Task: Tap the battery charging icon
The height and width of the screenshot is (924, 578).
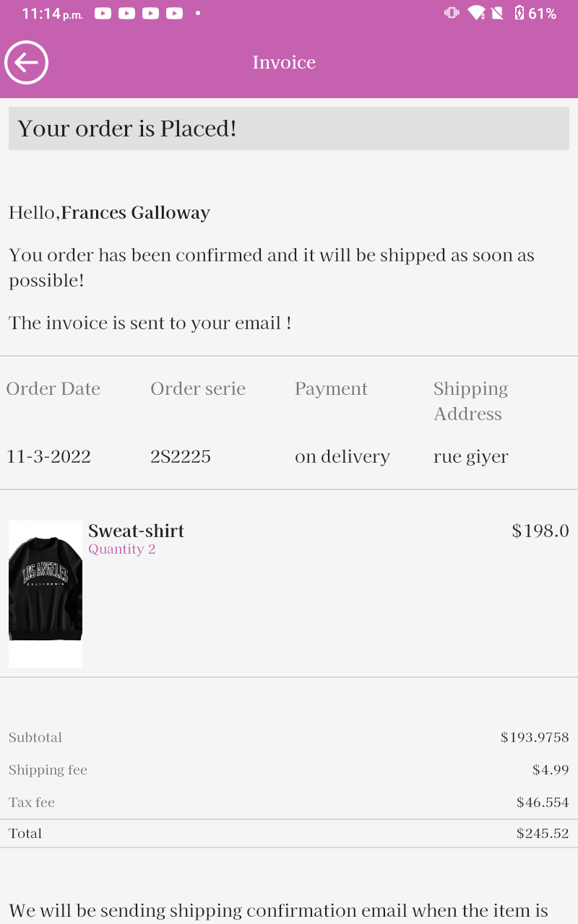Action: [519, 13]
